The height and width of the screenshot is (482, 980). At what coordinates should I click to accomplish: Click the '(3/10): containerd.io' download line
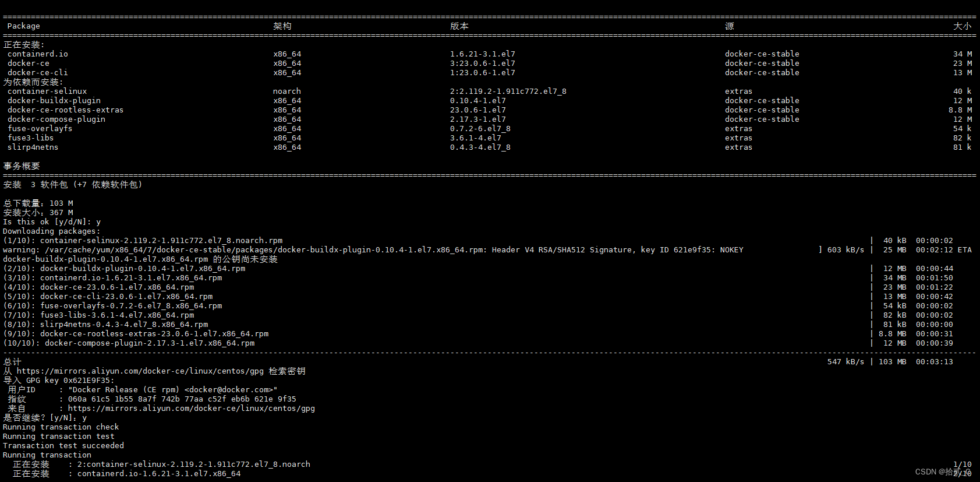pyautogui.click(x=112, y=278)
